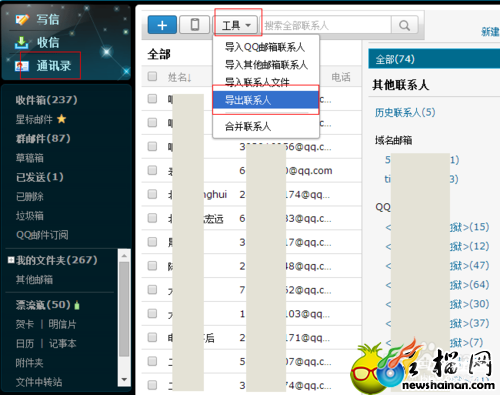
Task: Open 文件中转站 file transfer station
Action: (39, 382)
